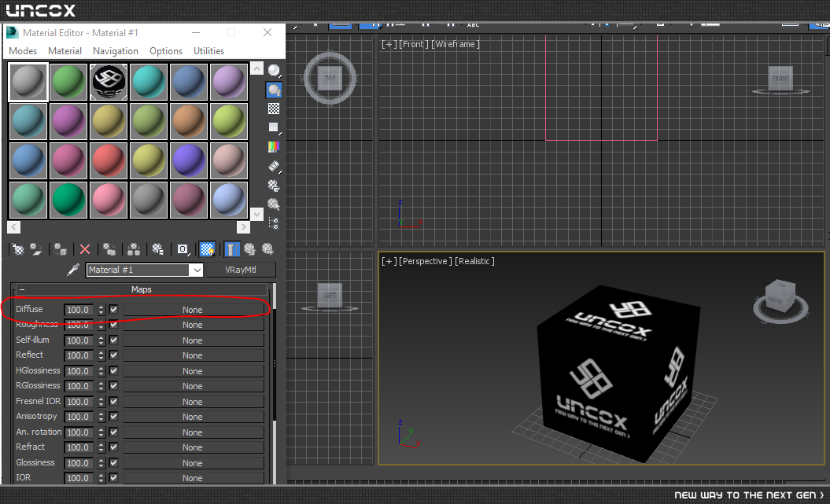The image size is (830, 504).
Task: Pick material with the eyedropper icon
Action: click(x=73, y=270)
